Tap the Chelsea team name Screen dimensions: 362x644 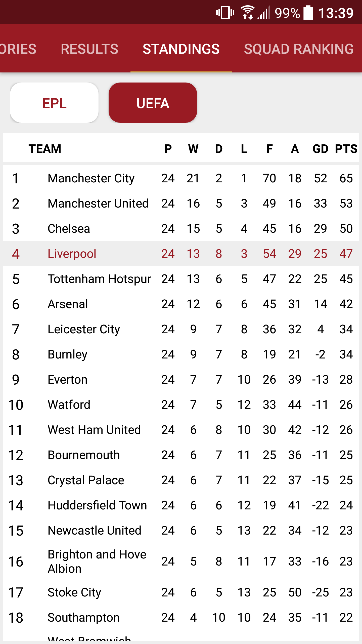click(x=69, y=228)
